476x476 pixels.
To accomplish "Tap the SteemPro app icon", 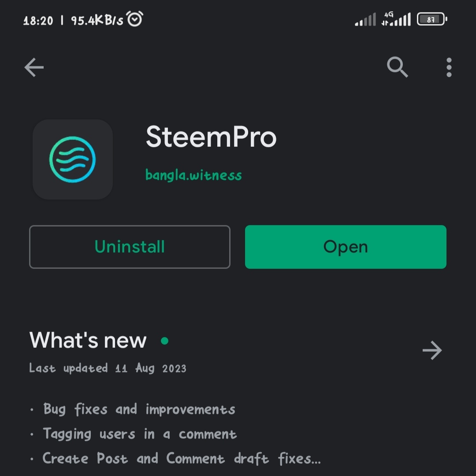I will click(73, 160).
